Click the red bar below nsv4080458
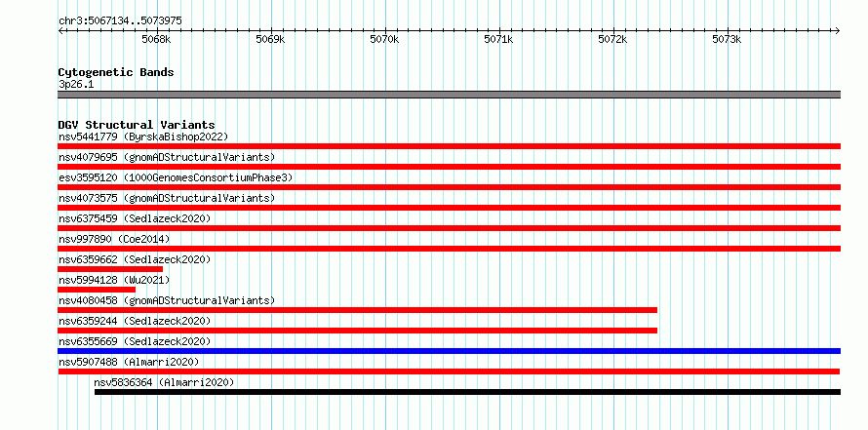Image resolution: width=868 pixels, height=430 pixels. 358,310
